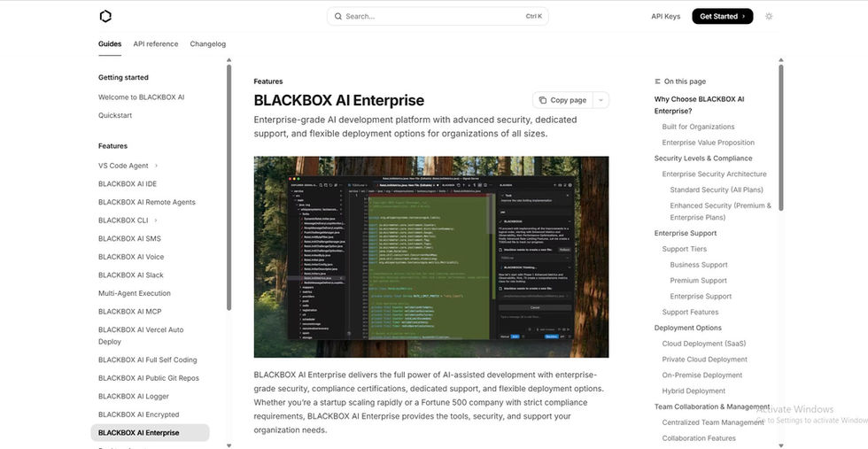Click the left sidebar scrollbar thumb
Image resolution: width=868 pixels, height=449 pixels.
[229, 187]
